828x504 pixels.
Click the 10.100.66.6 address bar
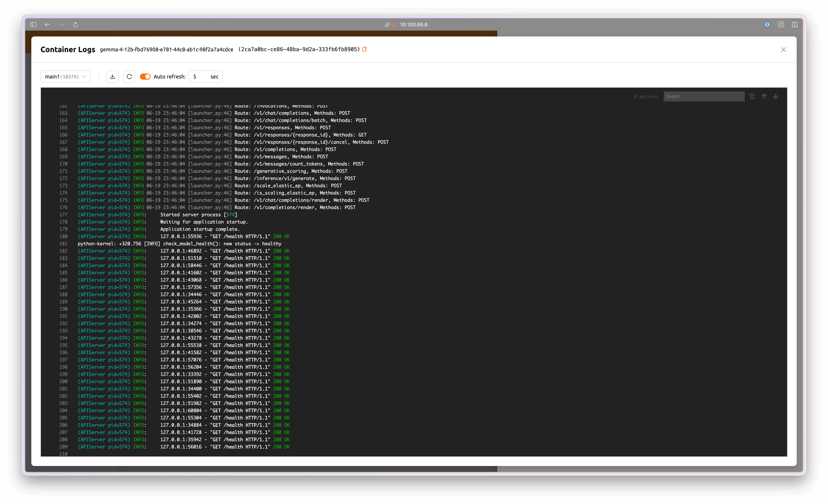coord(414,24)
